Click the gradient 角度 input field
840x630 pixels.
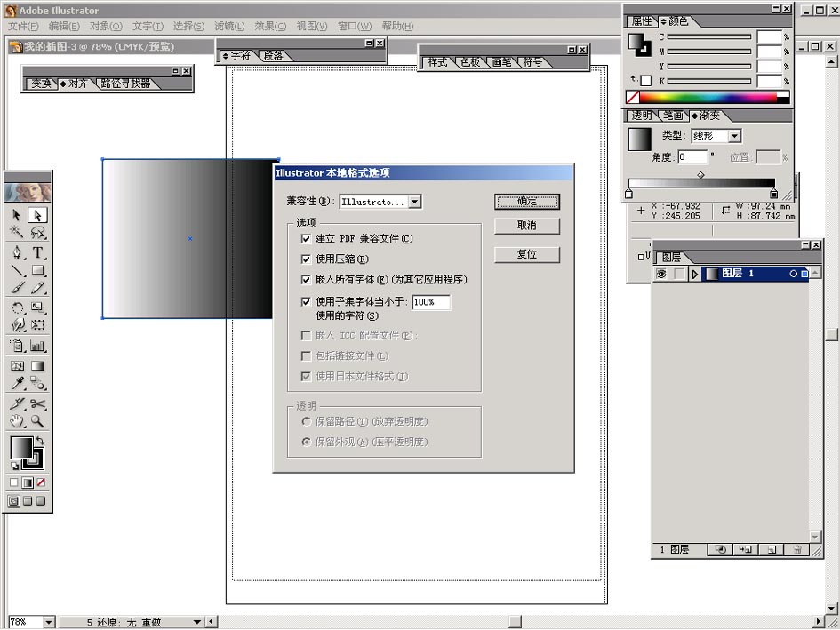click(x=692, y=157)
